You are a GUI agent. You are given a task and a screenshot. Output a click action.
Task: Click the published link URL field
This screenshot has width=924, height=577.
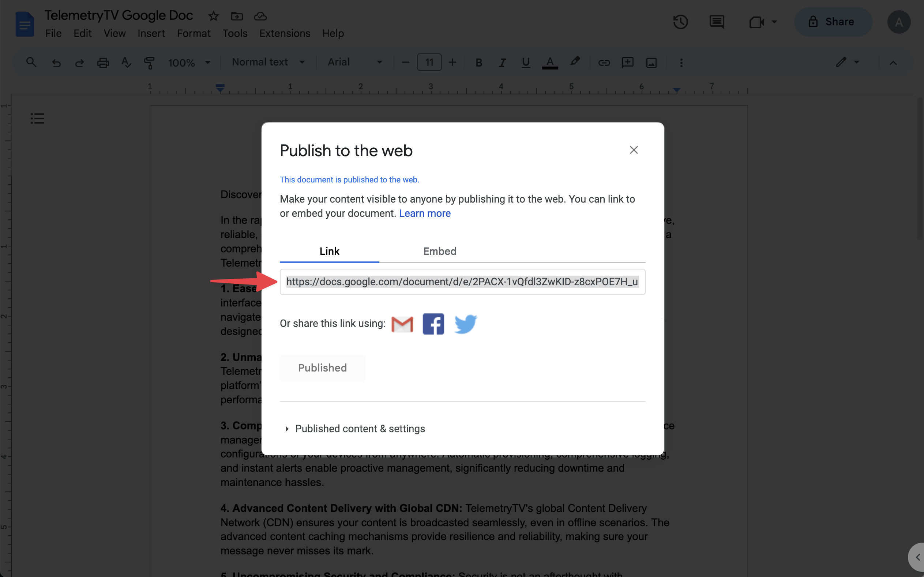coord(462,282)
